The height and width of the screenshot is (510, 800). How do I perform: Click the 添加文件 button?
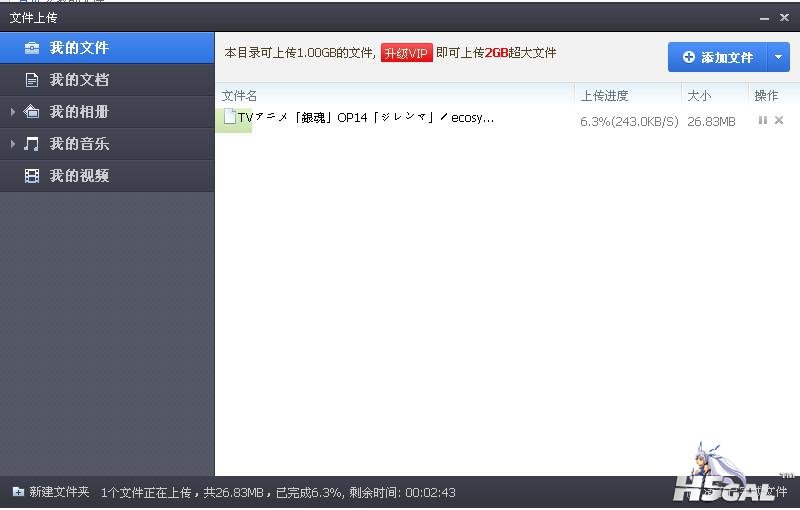[717, 57]
